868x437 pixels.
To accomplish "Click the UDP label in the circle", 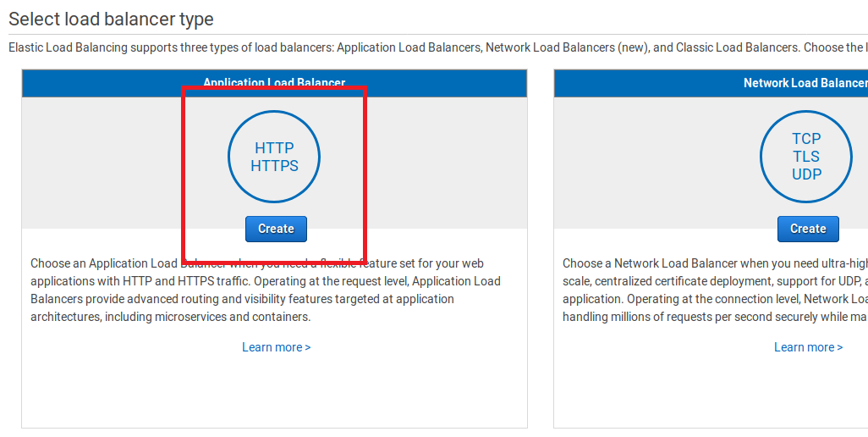I will 806,174.
